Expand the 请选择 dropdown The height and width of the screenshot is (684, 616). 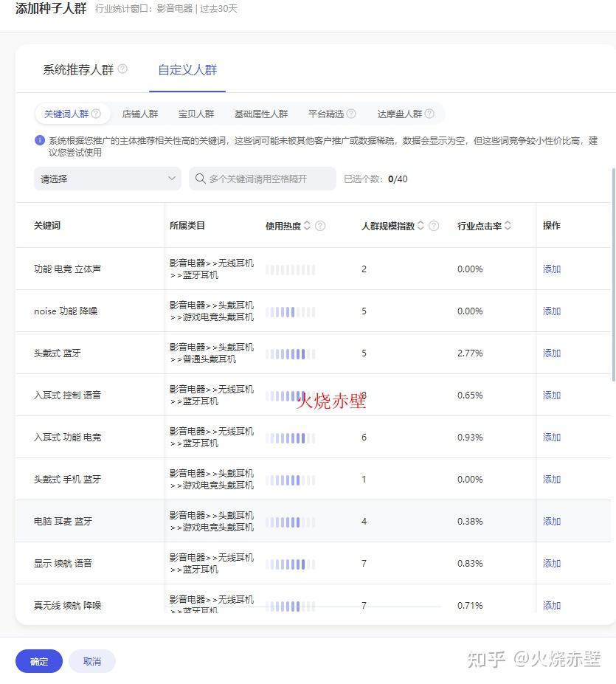[x=107, y=179]
